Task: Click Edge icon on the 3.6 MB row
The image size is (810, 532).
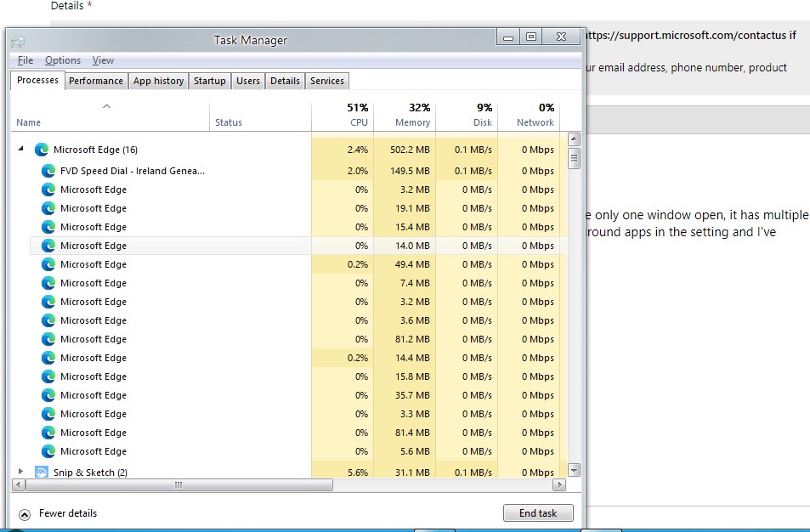Action: point(48,320)
